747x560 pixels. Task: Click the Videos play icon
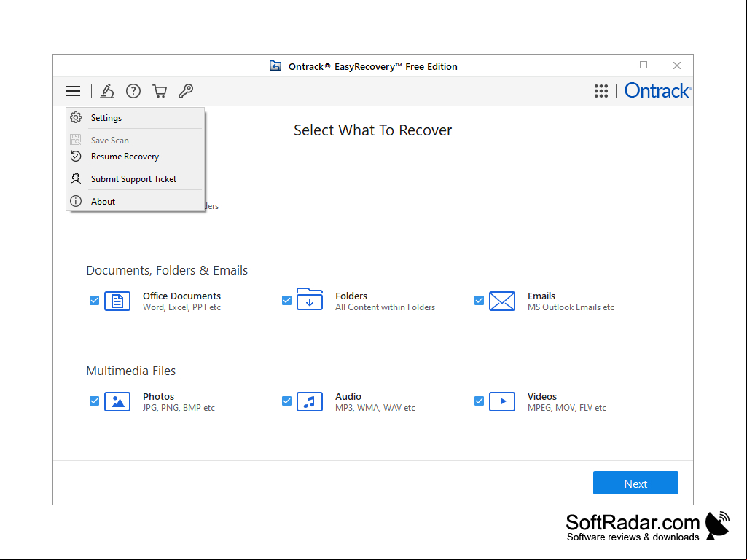click(x=502, y=401)
